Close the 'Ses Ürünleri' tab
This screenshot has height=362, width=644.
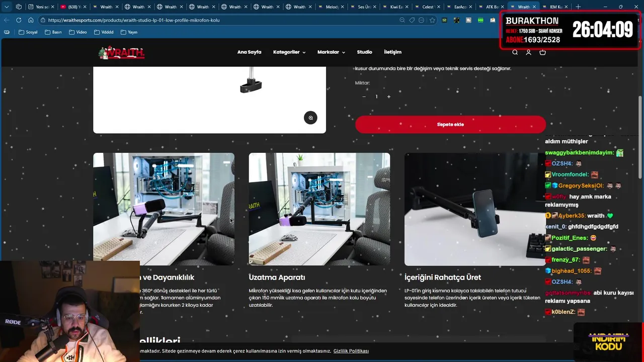pyautogui.click(x=375, y=7)
